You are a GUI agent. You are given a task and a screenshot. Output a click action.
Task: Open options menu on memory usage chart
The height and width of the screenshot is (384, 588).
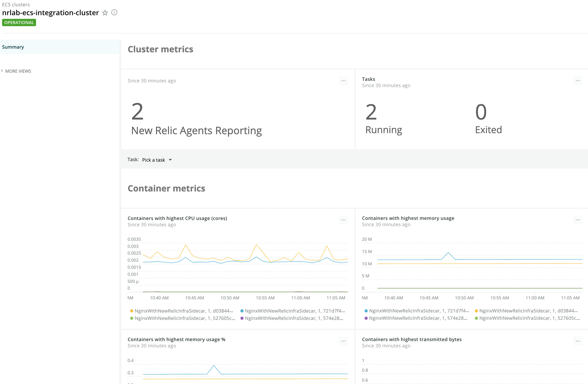click(x=578, y=220)
